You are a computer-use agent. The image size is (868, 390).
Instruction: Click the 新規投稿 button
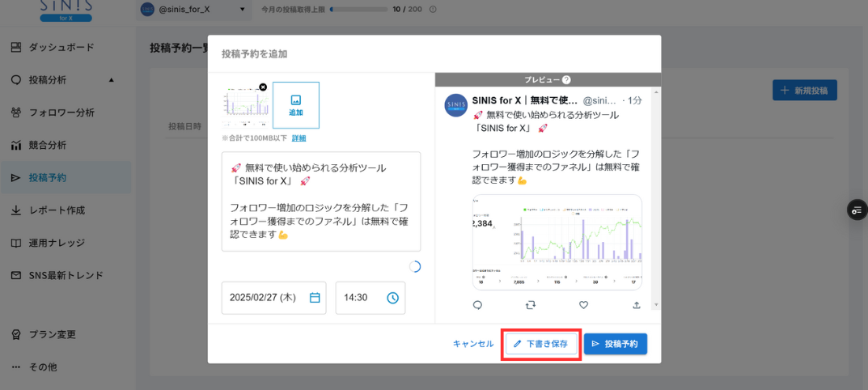point(804,91)
